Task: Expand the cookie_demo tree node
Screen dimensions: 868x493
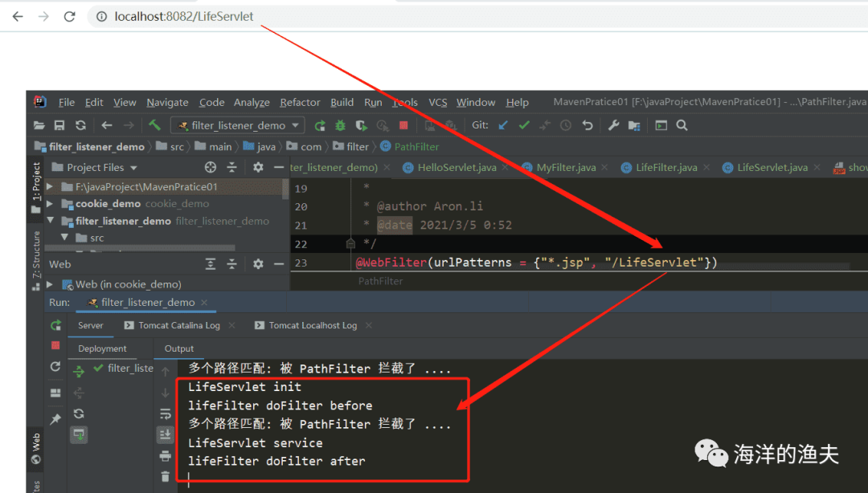Action: (50, 204)
